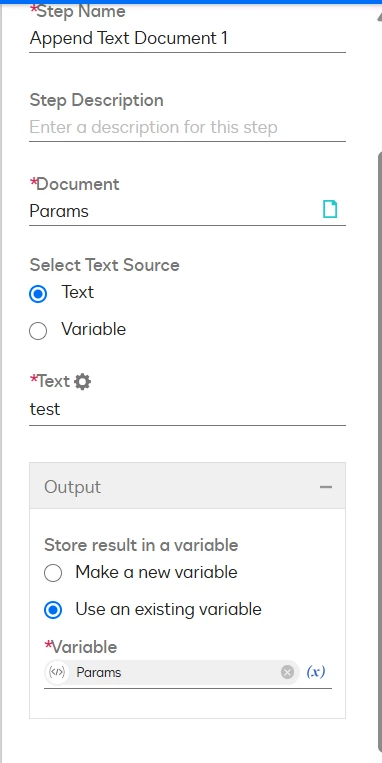The width and height of the screenshot is (382, 763).
Task: Choose Variable as the text source
Action: click(x=38, y=331)
